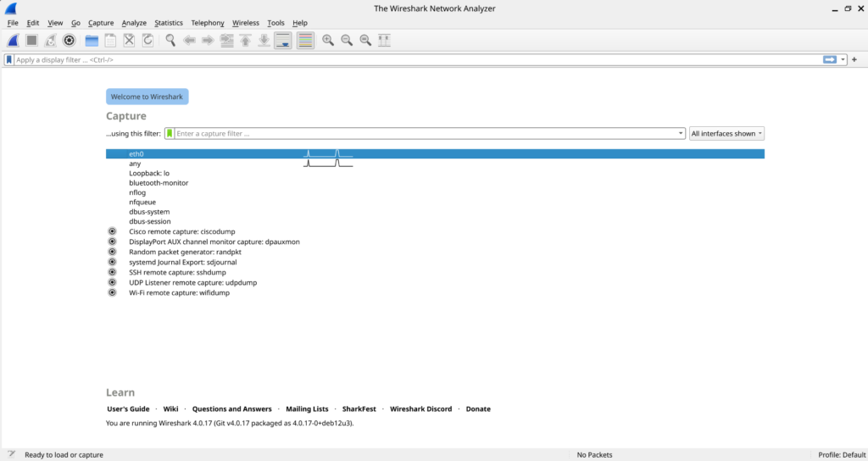The height and width of the screenshot is (461, 868).
Task: Open the Wiki link
Action: click(x=170, y=409)
